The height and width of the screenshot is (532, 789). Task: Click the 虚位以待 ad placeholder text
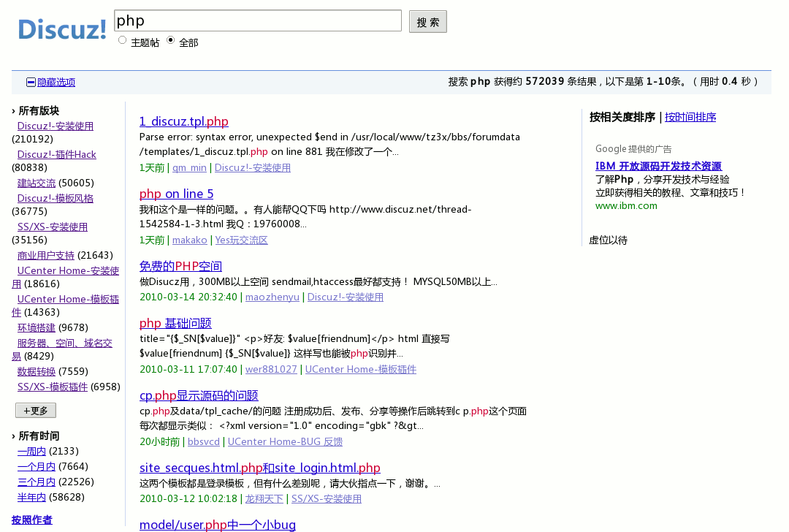pyautogui.click(x=609, y=240)
